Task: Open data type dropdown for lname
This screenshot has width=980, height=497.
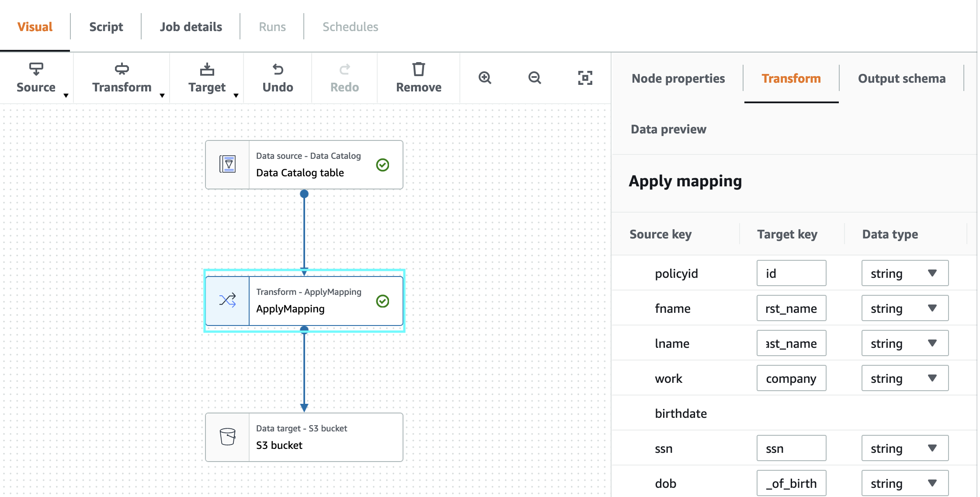Action: pos(905,343)
